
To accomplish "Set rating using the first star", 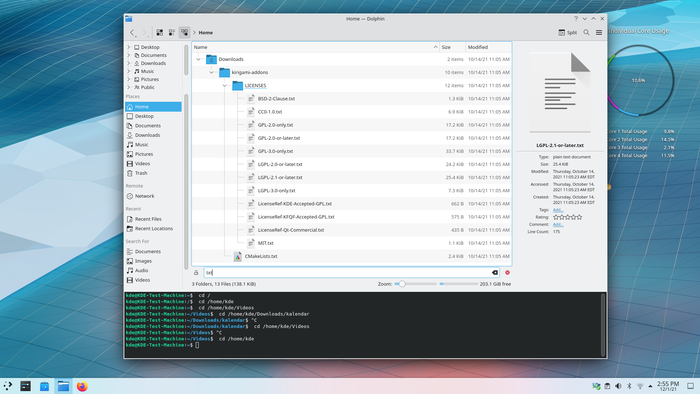I will pyautogui.click(x=556, y=217).
